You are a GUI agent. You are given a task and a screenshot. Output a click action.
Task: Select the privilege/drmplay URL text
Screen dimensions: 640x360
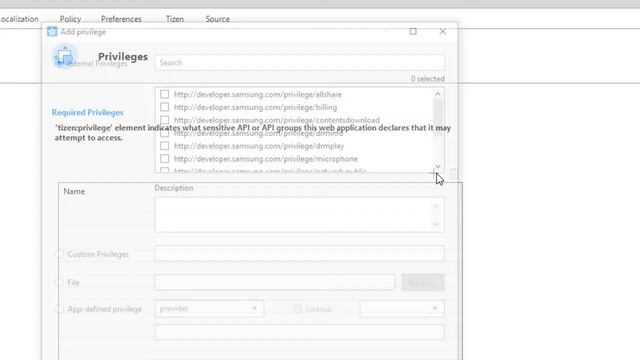(259, 146)
